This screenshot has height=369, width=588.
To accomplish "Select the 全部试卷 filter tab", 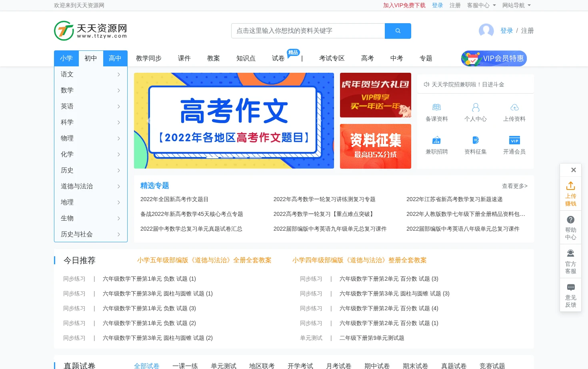I will coord(147,366).
